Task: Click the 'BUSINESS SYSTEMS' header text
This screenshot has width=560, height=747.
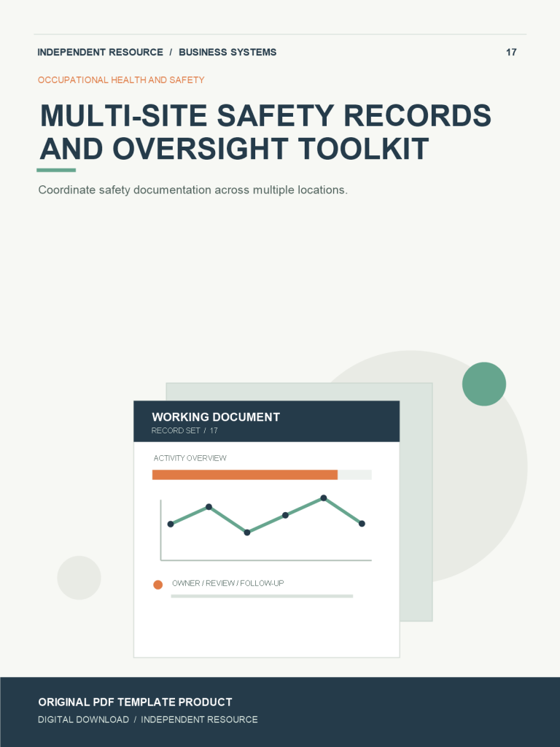Action: click(x=227, y=53)
